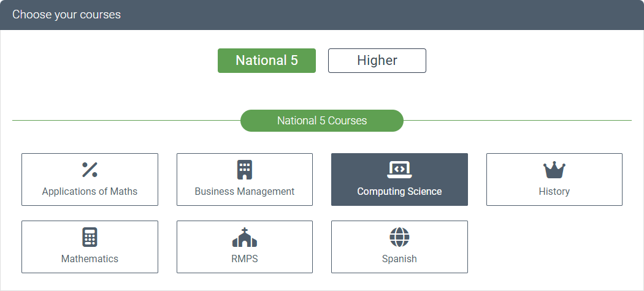Click the calculator icon for Mathematics
Image resolution: width=644 pixels, height=291 pixels.
90,237
